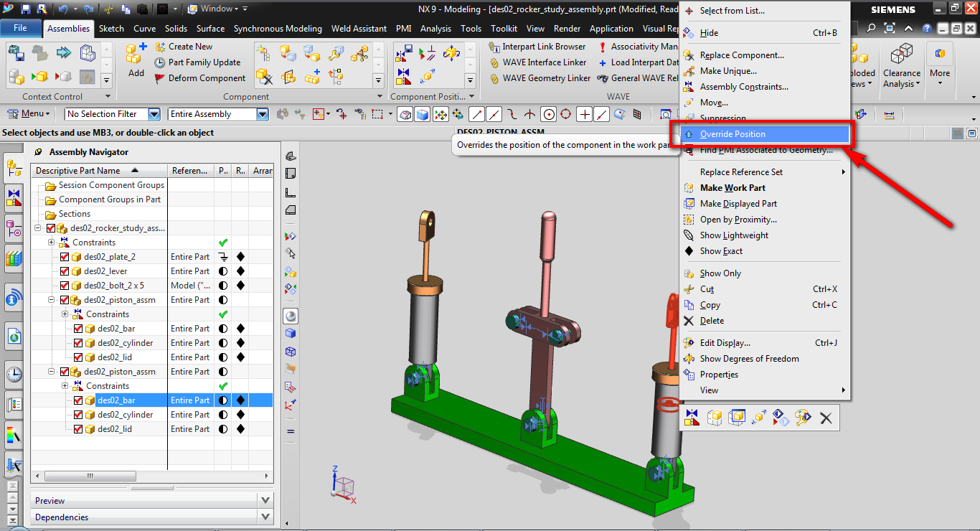Click the Part Family Update clock icon
The image size is (980, 531).
click(160, 62)
